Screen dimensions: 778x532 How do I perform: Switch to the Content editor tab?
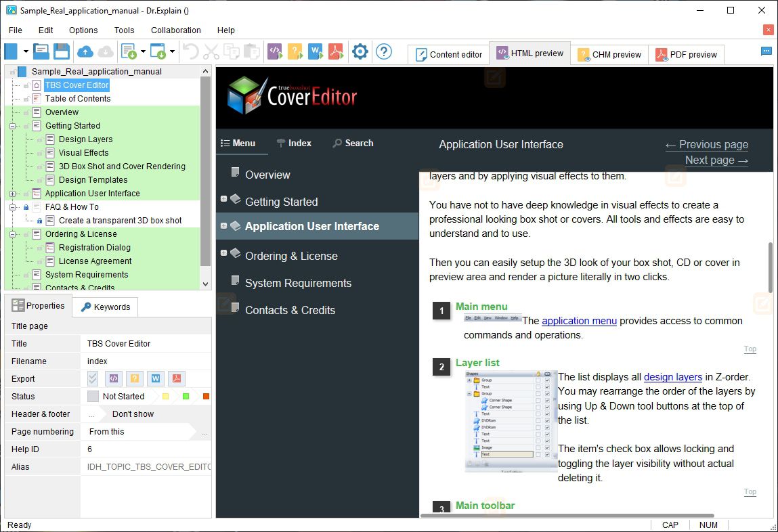tap(448, 55)
